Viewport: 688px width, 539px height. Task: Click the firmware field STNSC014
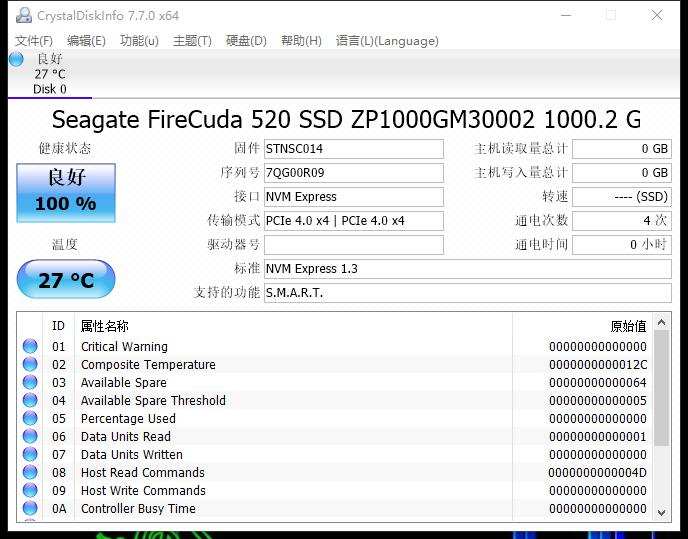point(354,149)
